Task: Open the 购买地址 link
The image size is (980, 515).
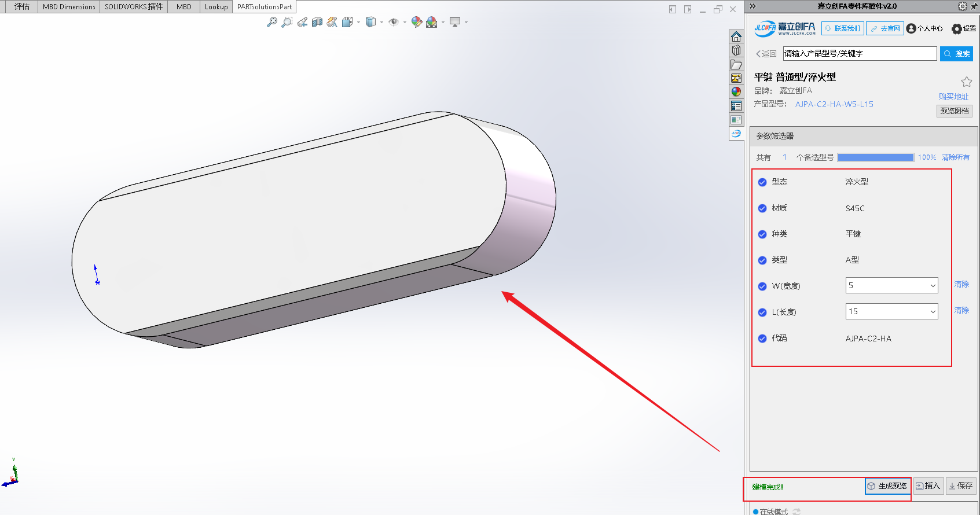Action: click(x=953, y=97)
